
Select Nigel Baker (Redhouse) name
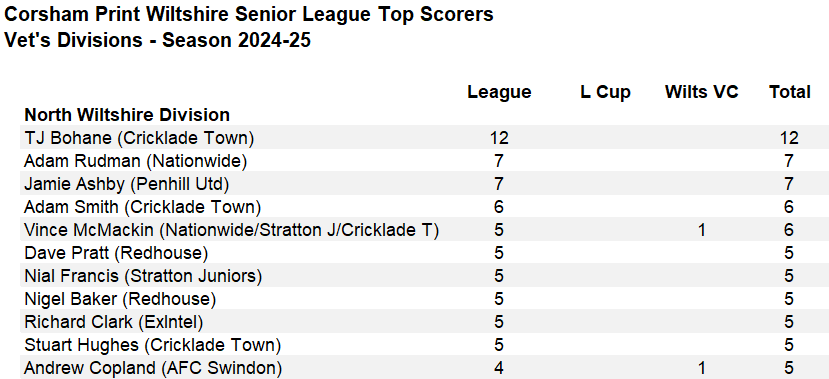pyautogui.click(x=120, y=299)
